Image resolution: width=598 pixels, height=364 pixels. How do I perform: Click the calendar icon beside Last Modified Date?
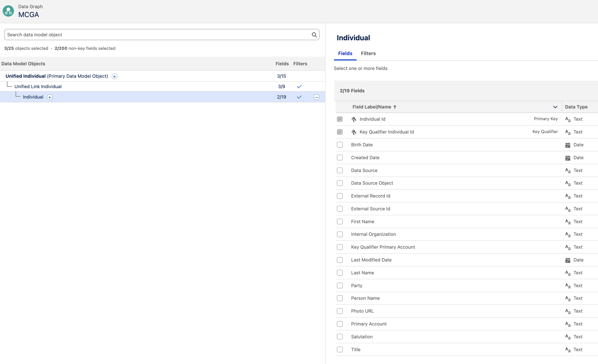pyautogui.click(x=568, y=260)
